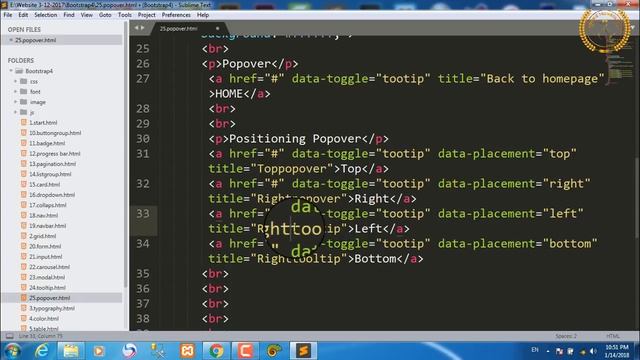Image resolution: width=640 pixels, height=360 pixels.
Task: Click the unsaved dot on the 25.popover.html tab
Action: (x=217, y=29)
